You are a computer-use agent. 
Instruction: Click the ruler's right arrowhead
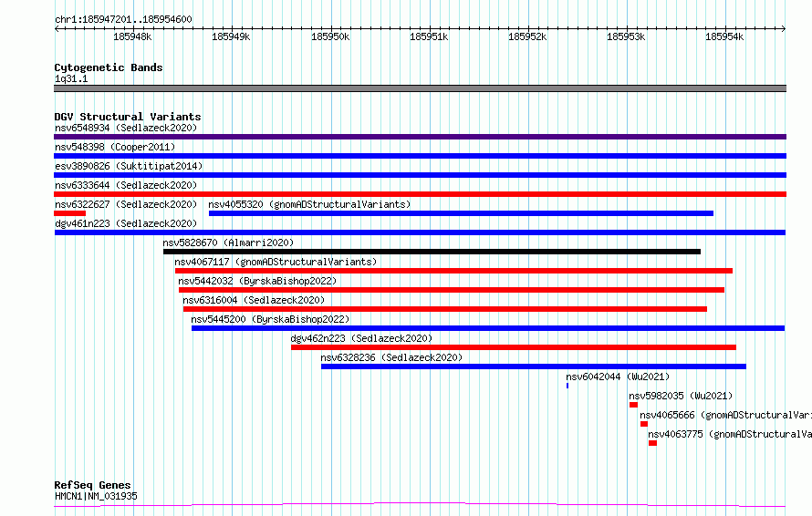coord(784,28)
